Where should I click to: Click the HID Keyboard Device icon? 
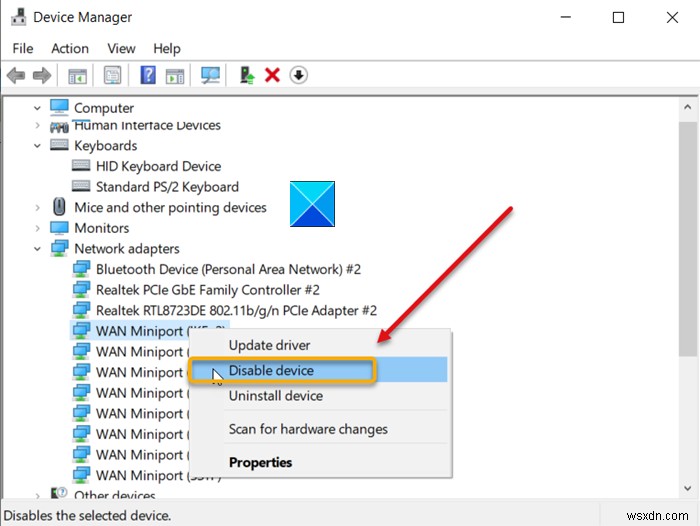pyautogui.click(x=81, y=165)
